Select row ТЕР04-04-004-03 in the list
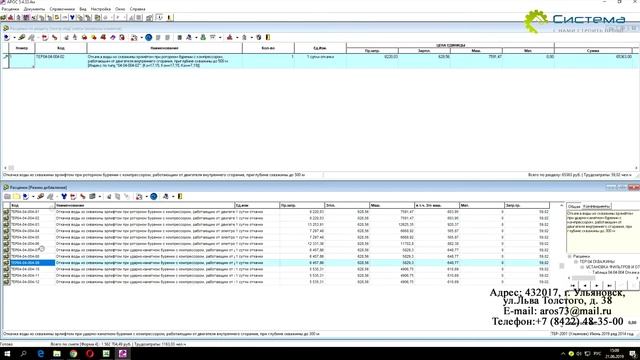 (276, 224)
